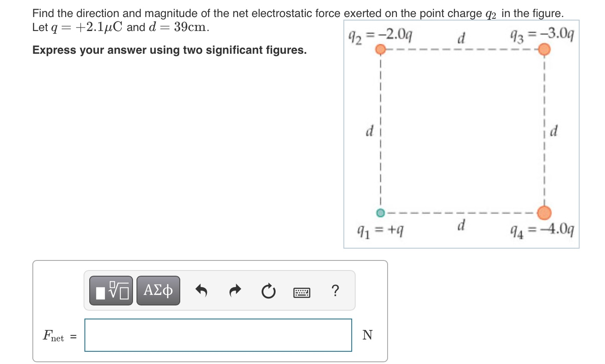
Task: Select charge q3 in the figure
Action: coord(544,49)
